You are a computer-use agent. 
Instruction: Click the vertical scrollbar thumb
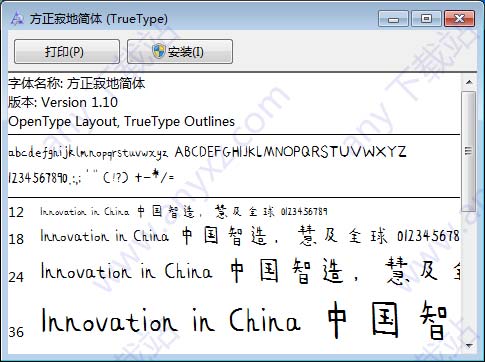point(469,151)
